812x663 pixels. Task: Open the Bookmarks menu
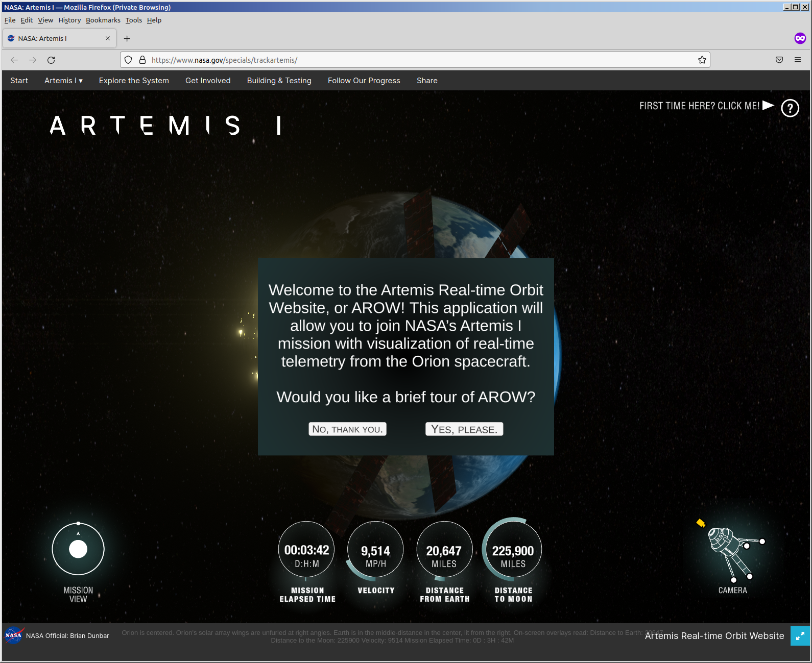(x=103, y=20)
